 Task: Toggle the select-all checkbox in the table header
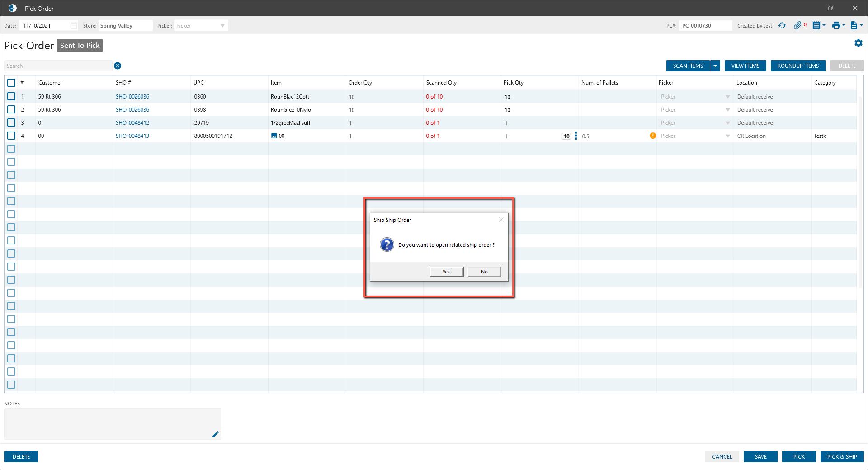pos(11,83)
